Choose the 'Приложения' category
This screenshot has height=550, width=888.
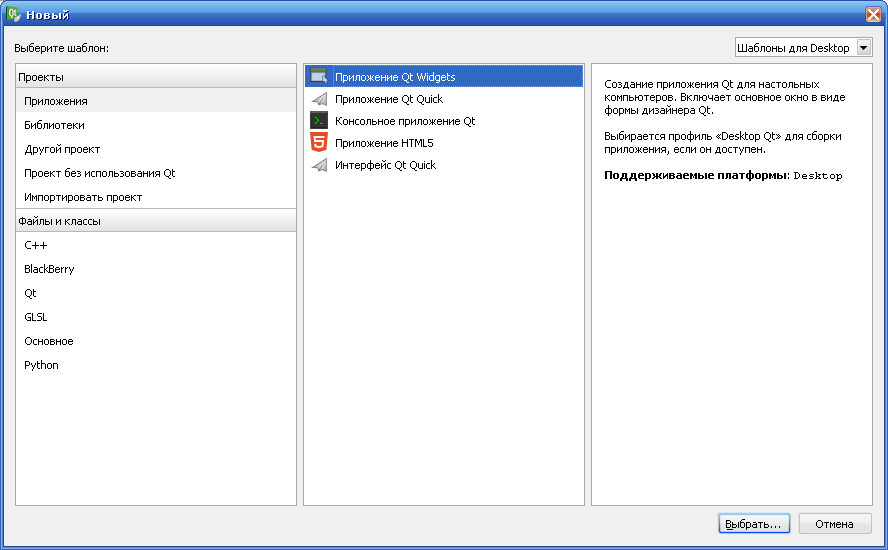156,101
